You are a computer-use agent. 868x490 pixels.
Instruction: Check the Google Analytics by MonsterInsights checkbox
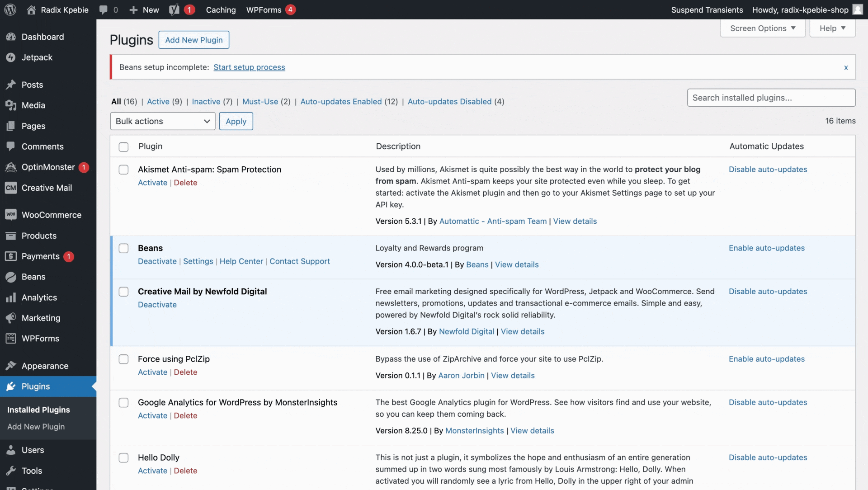123,402
